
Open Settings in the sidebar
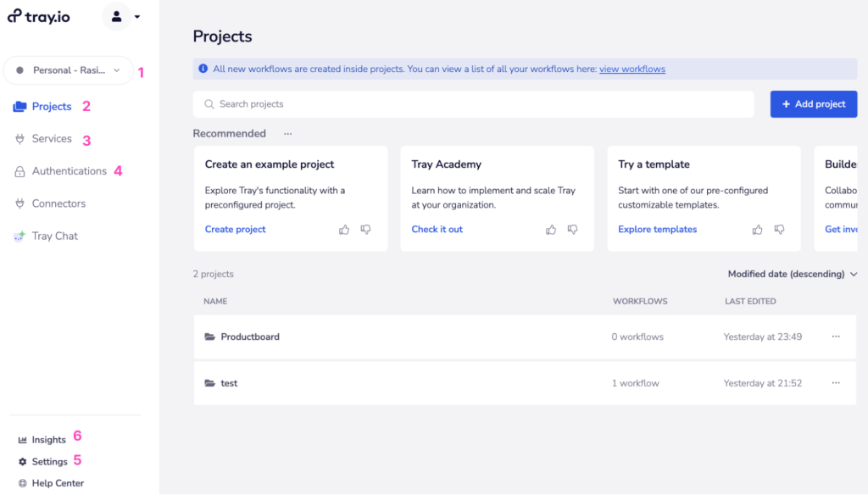tap(49, 461)
